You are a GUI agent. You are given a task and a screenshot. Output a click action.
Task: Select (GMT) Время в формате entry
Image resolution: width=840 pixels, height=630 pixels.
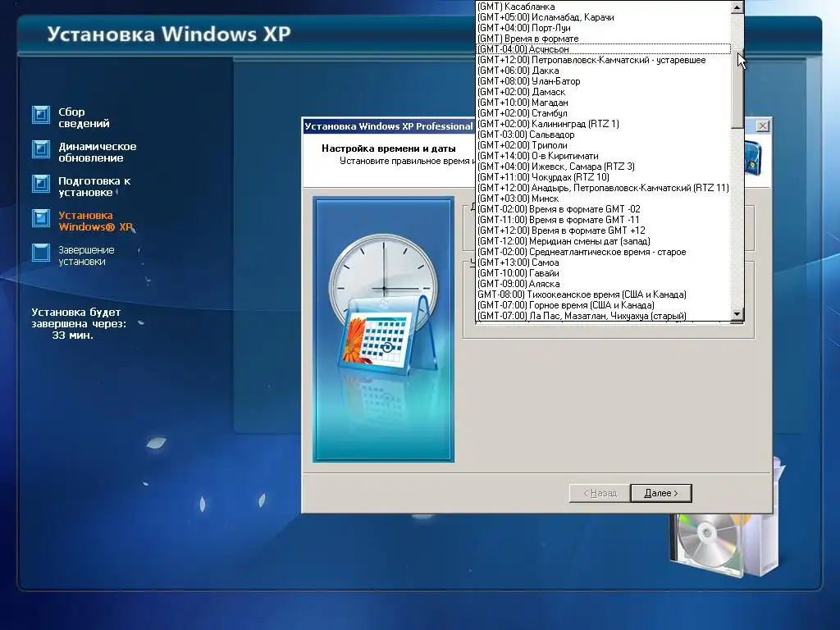(x=603, y=39)
